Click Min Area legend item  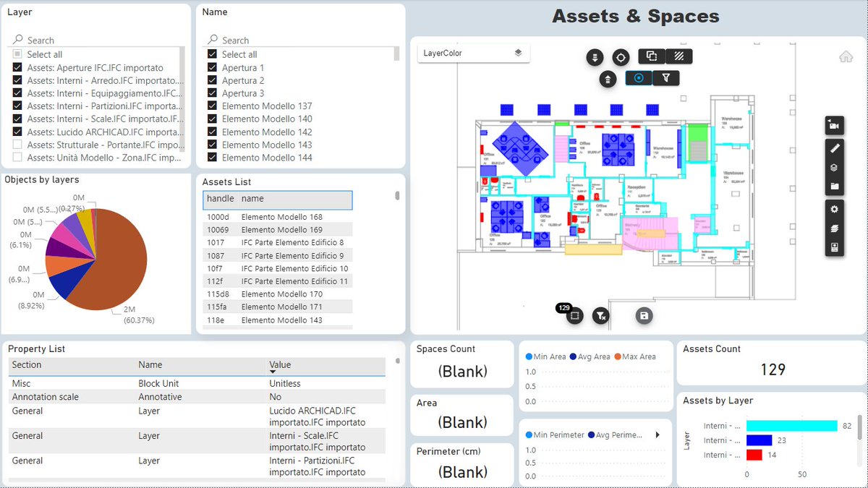pos(546,356)
